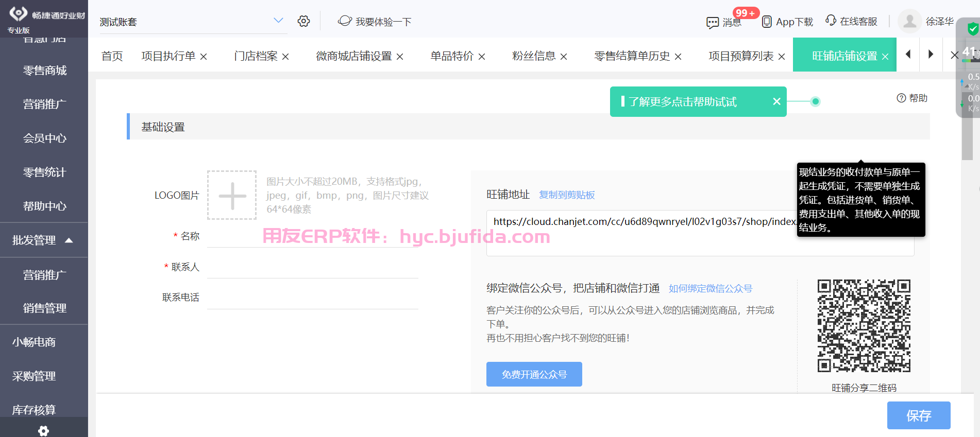
Task: Click the 我要体验一下 planet icon
Action: coord(345,21)
